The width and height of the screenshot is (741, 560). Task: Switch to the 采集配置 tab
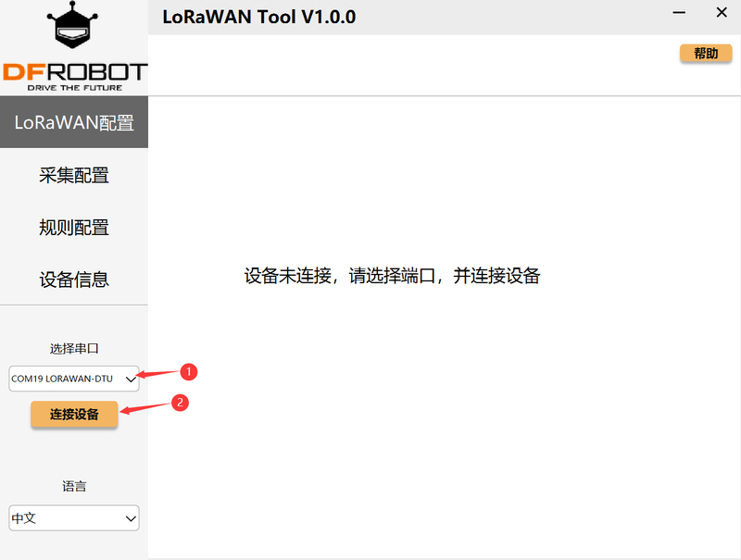point(74,175)
